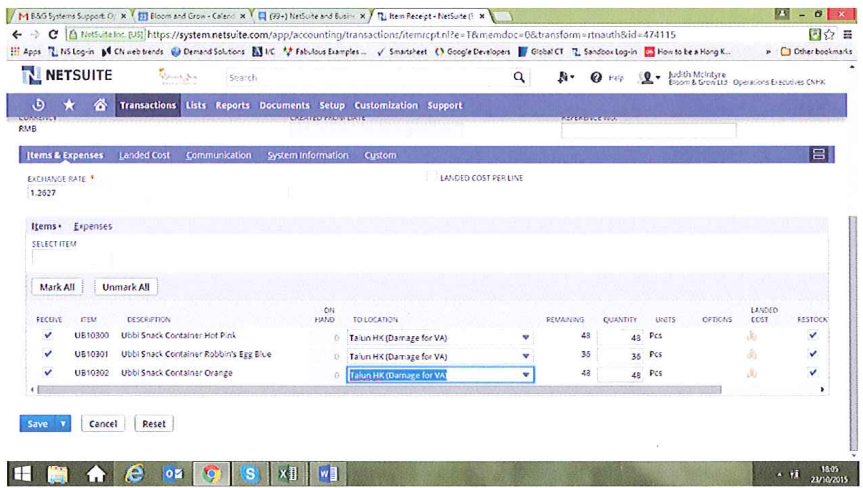Uncheck Receive for UB10301
Viewport: 863px width, 488px height.
coord(48,354)
